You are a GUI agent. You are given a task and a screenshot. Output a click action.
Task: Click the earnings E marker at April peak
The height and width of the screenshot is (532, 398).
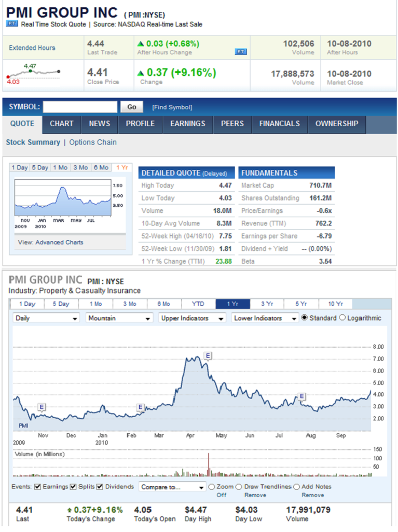click(208, 356)
